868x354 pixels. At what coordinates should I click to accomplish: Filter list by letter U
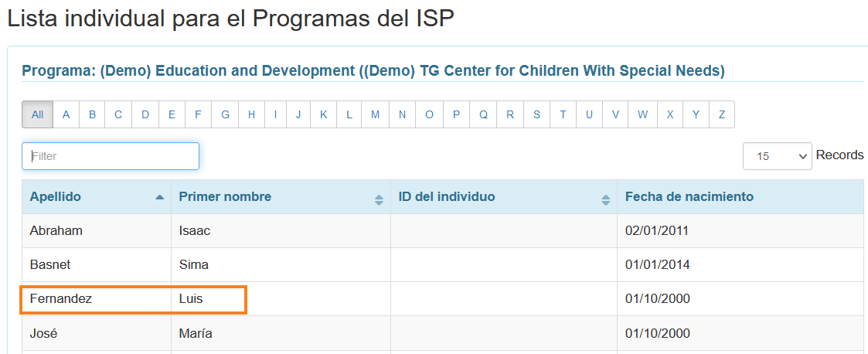coord(590,114)
